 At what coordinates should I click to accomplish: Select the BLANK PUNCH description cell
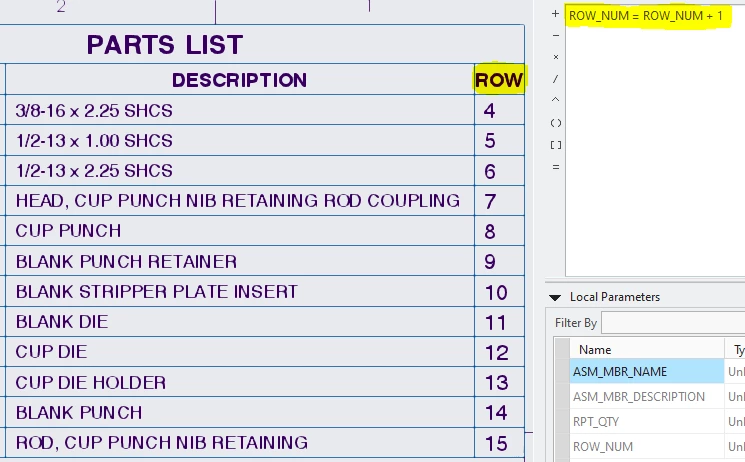[240, 412]
